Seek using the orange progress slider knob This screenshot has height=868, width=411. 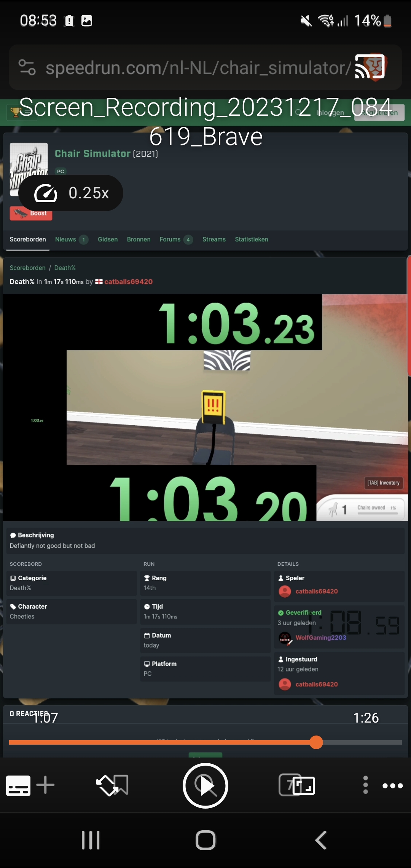pos(316,742)
